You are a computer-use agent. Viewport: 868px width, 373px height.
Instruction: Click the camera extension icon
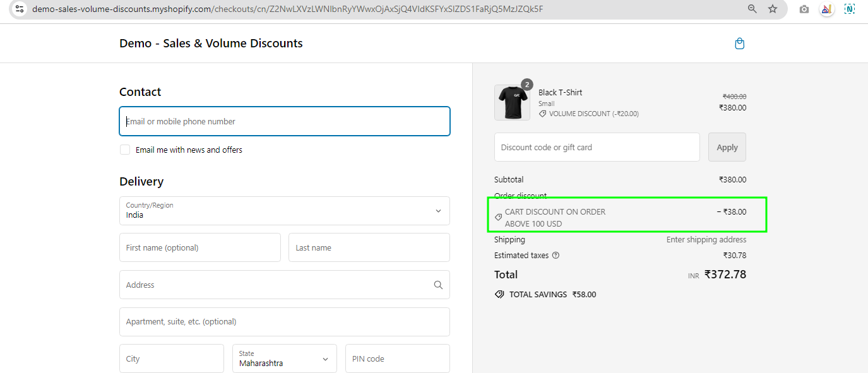[x=804, y=9]
